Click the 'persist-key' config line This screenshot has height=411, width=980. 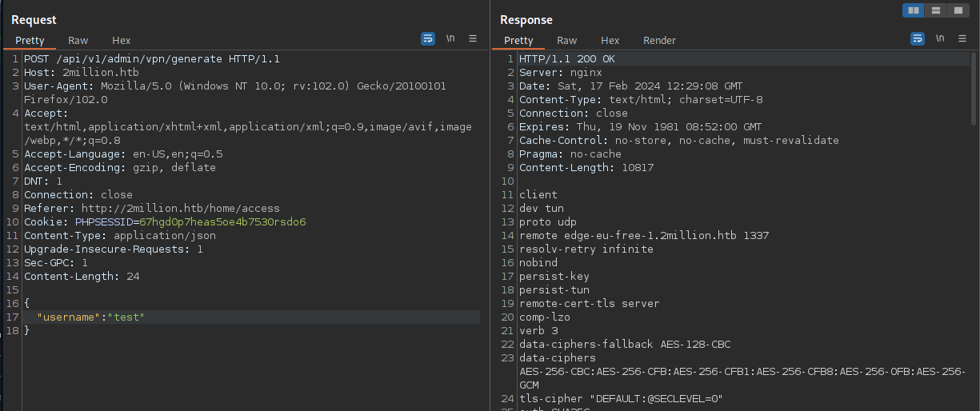click(554, 277)
